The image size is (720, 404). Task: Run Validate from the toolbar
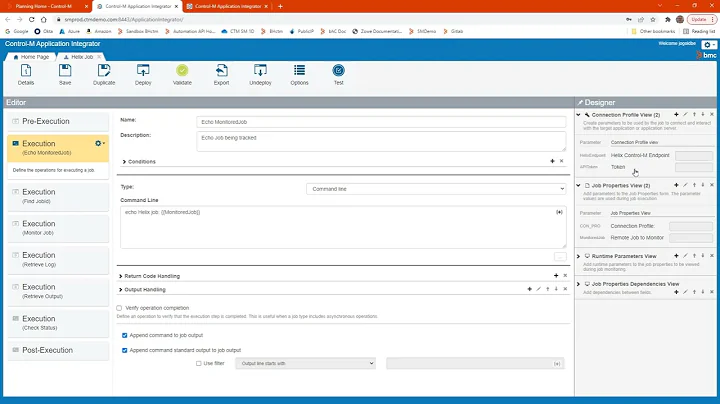(x=182, y=74)
